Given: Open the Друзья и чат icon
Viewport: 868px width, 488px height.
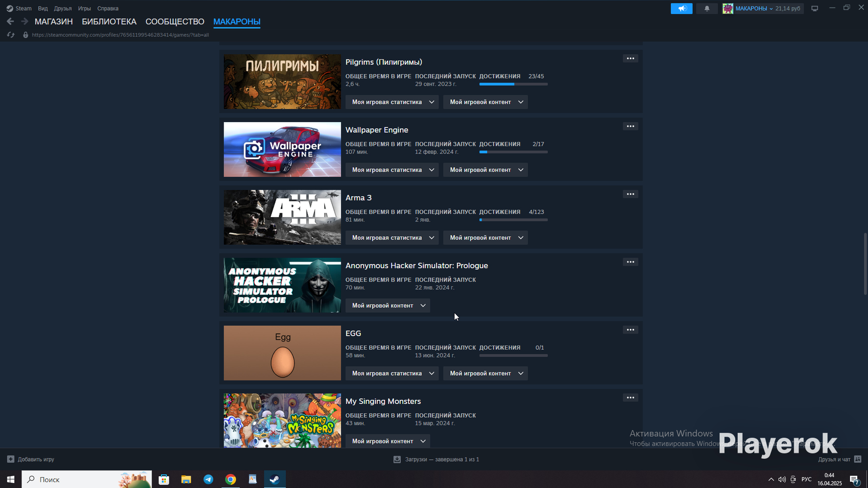Looking at the screenshot, I should pos(858,459).
